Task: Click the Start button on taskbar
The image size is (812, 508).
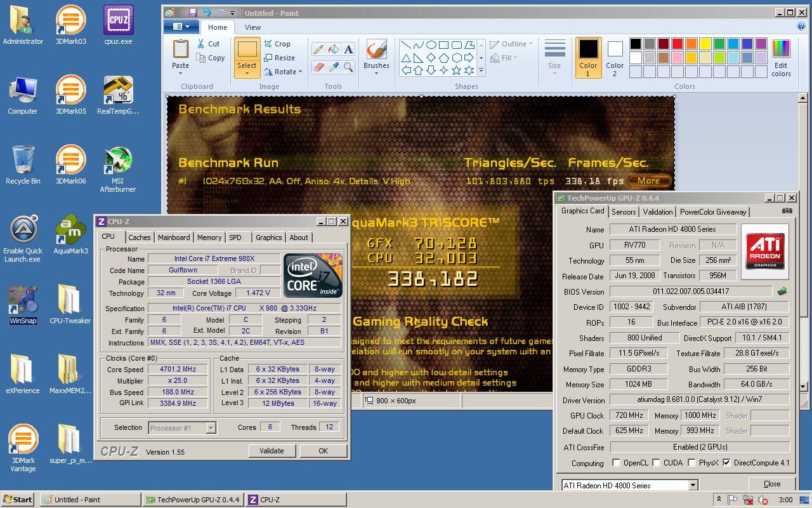Action: (18, 500)
